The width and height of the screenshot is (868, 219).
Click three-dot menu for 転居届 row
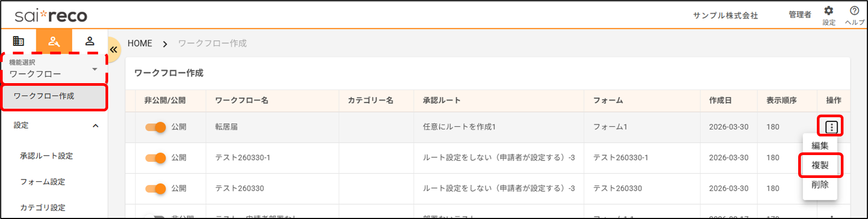click(x=831, y=127)
